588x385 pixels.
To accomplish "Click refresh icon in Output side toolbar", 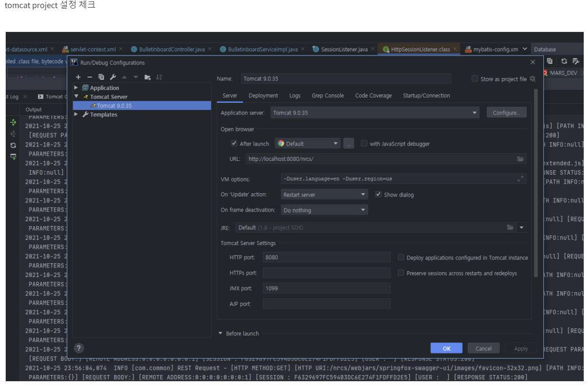I will (13, 145).
